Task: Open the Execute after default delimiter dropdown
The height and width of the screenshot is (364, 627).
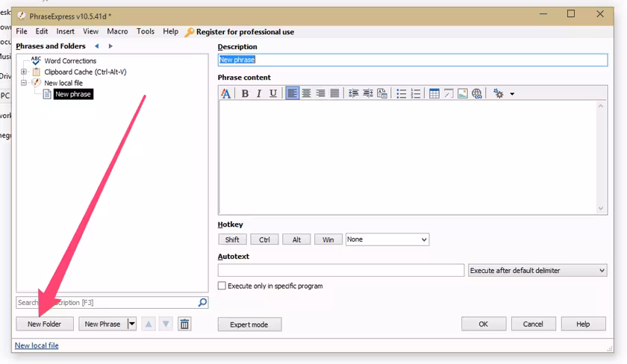Action: pos(537,271)
